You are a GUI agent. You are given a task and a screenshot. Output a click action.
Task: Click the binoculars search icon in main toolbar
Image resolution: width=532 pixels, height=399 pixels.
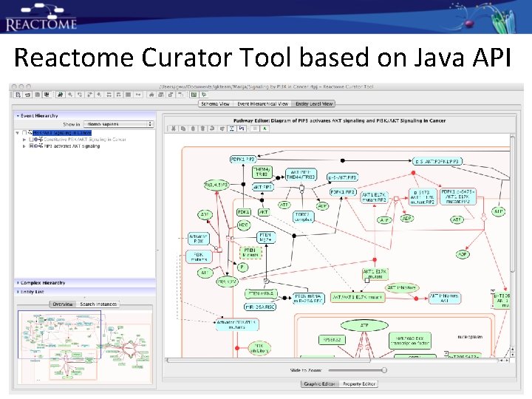coord(60,95)
